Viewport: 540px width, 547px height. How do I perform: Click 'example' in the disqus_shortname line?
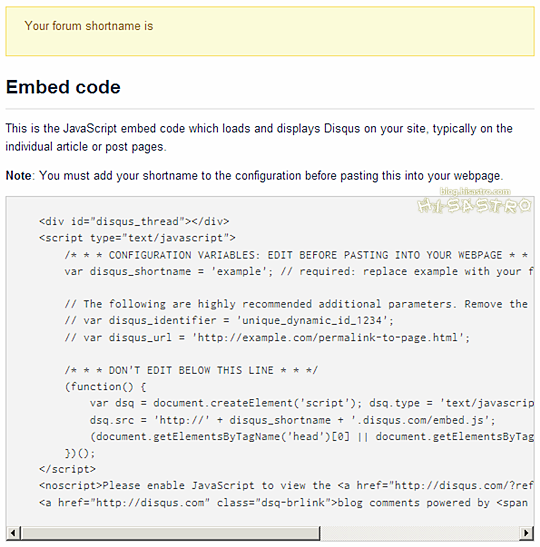click(x=239, y=271)
